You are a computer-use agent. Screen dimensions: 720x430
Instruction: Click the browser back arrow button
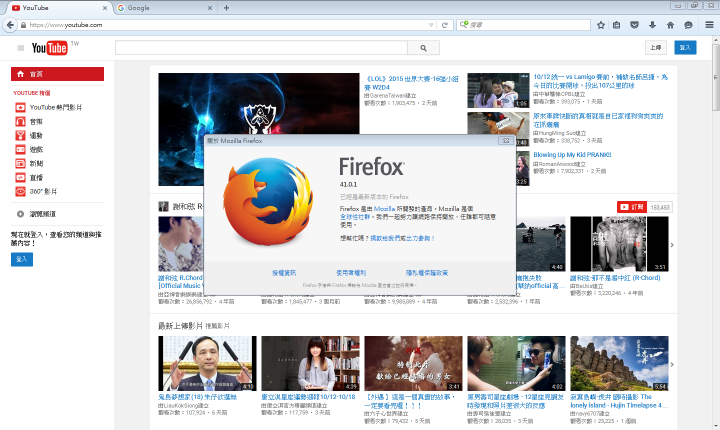pos(10,25)
